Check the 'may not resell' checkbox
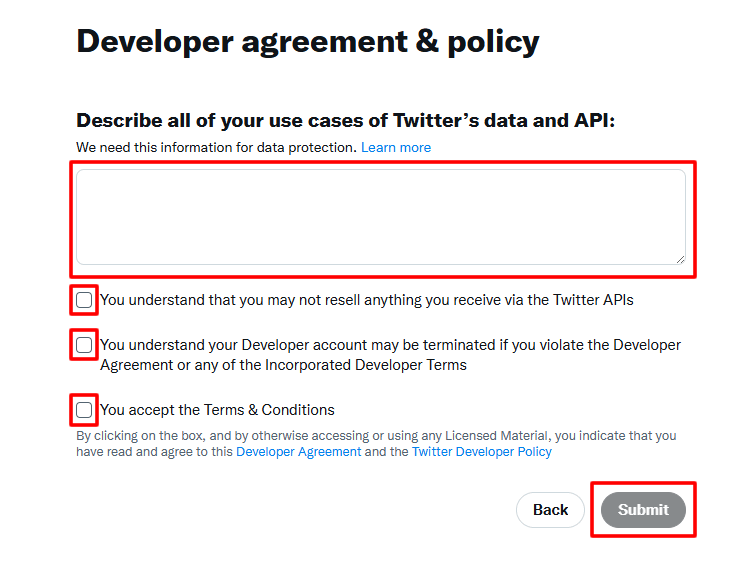This screenshot has height=571, width=747. (84, 300)
